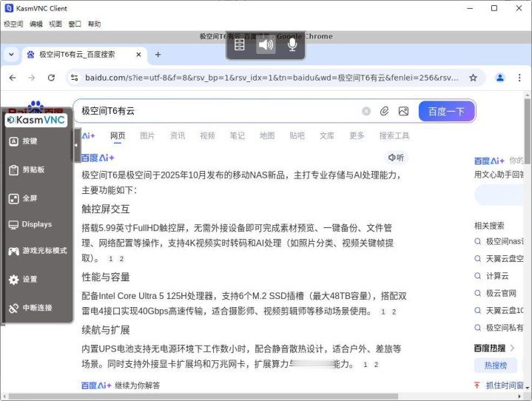This screenshot has height=401, width=532.
Task: Collapse the KasmVNC sidebar with handle arrow
Action: 75,146
